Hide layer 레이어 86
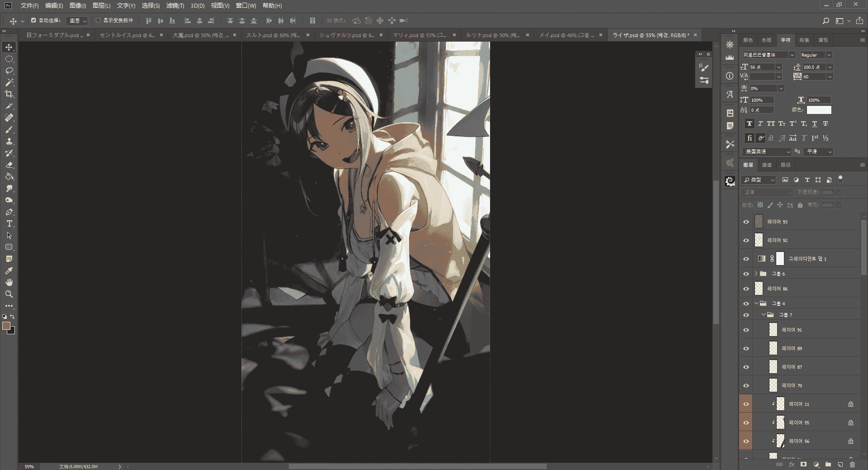The width and height of the screenshot is (868, 470). [746, 289]
